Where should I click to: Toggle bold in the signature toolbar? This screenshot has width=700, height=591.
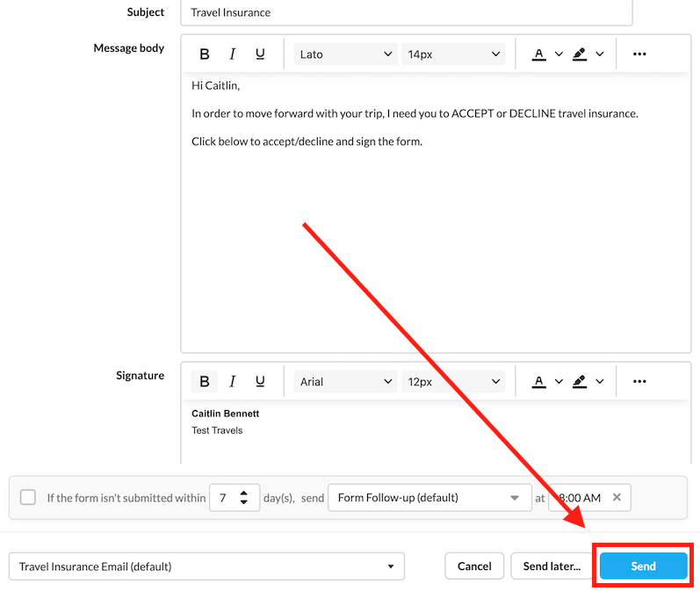click(205, 382)
